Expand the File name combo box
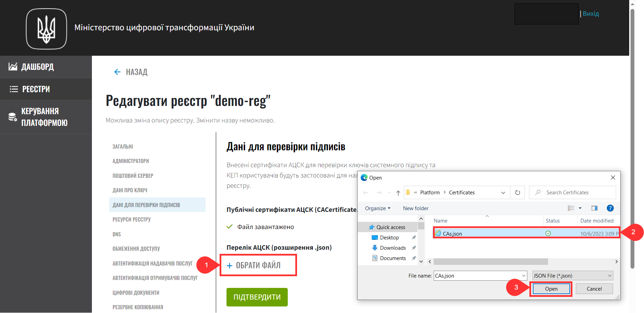Image resolution: width=644 pixels, height=313 pixels. click(524, 276)
